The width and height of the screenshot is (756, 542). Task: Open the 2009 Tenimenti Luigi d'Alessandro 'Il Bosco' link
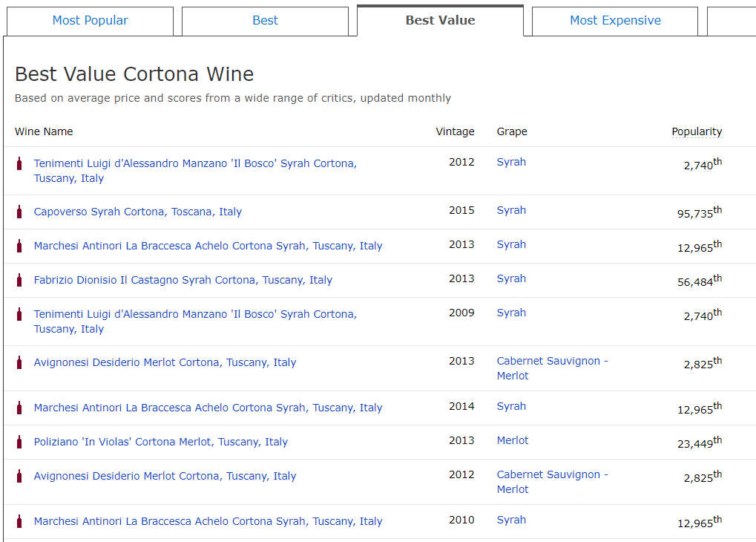click(195, 321)
